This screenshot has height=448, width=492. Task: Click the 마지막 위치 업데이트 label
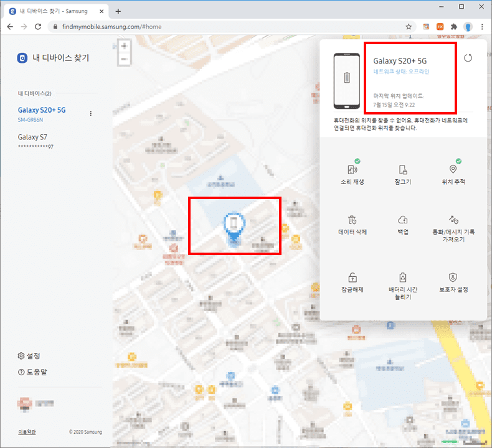399,96
